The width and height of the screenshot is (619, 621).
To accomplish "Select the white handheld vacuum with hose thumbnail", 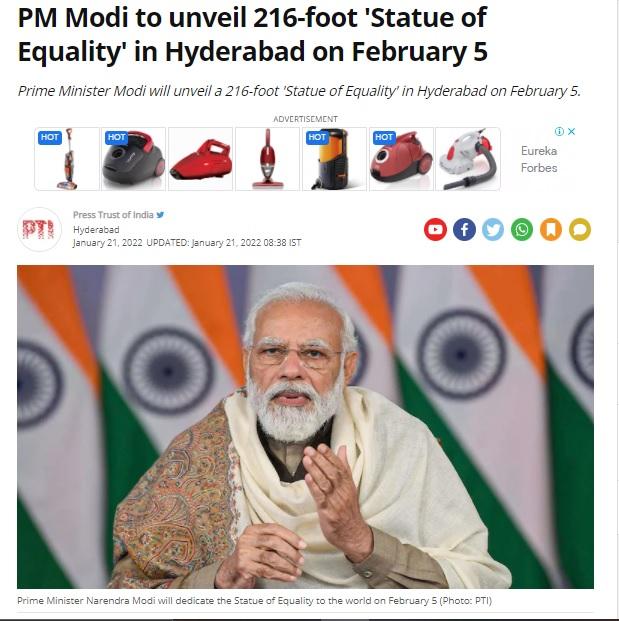I will [x=468, y=159].
